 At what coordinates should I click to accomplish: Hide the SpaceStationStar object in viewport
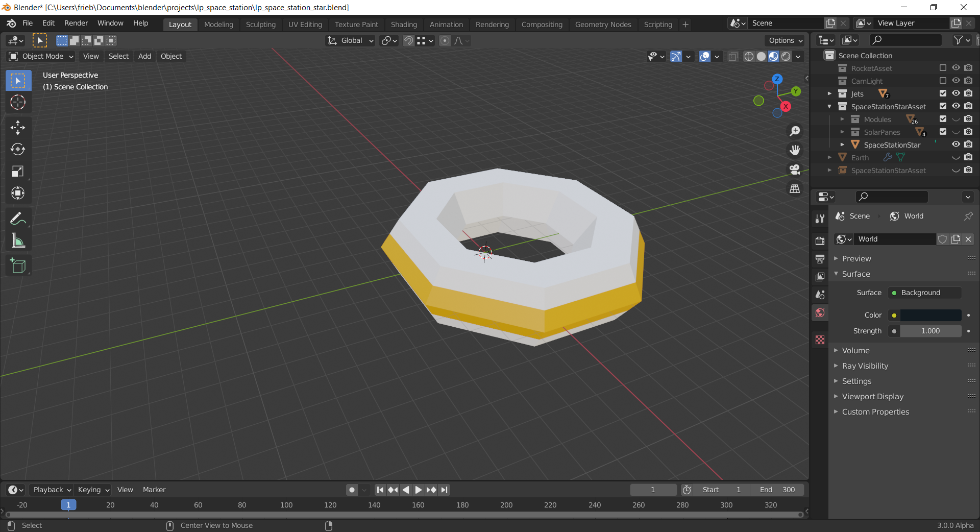coord(955,144)
